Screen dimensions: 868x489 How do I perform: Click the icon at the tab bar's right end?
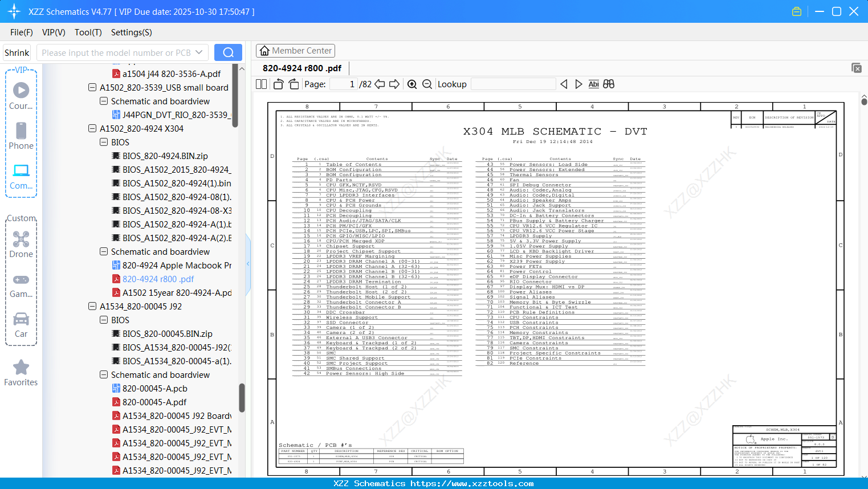856,68
